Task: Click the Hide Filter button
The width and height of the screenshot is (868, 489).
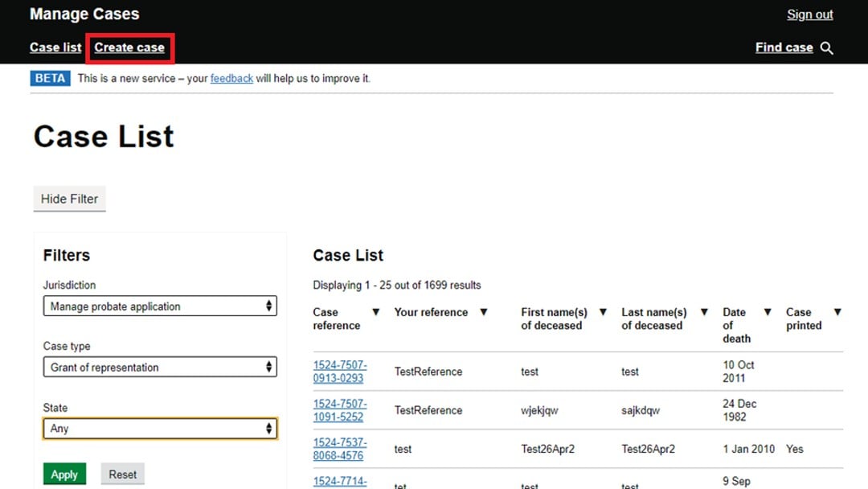Action: (x=69, y=199)
